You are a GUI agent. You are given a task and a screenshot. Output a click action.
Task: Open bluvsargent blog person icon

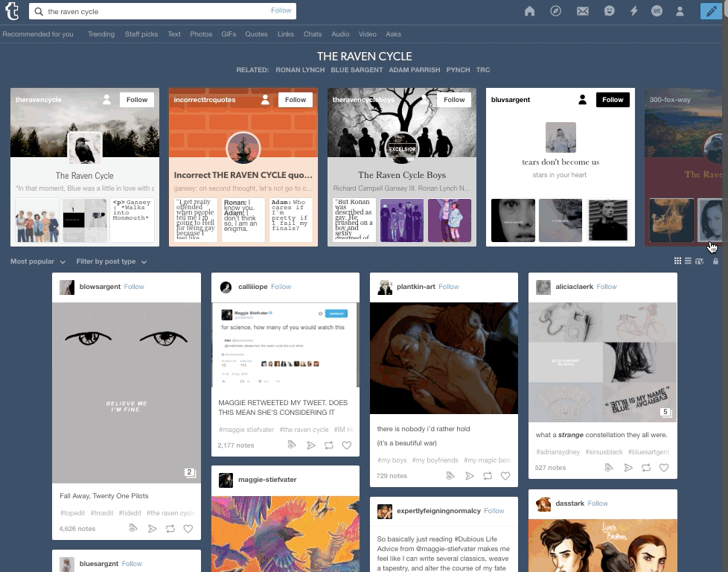tap(582, 100)
